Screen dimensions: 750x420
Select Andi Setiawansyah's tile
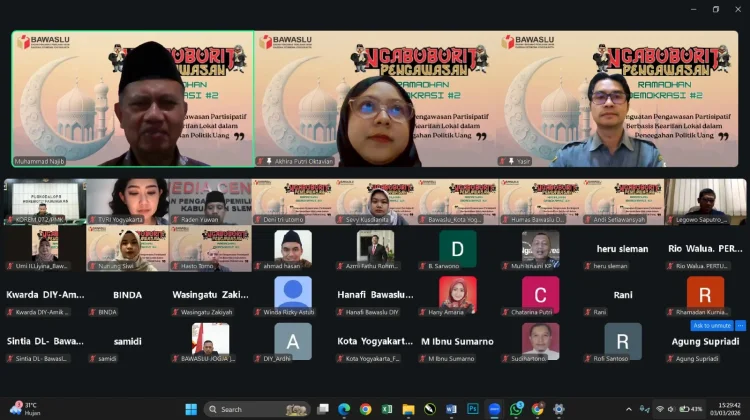click(x=623, y=202)
